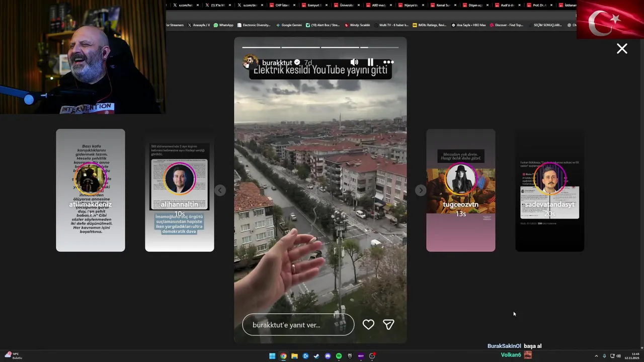
Task: Click the Chrome icon in taskbar
Action: pyautogui.click(x=283, y=356)
